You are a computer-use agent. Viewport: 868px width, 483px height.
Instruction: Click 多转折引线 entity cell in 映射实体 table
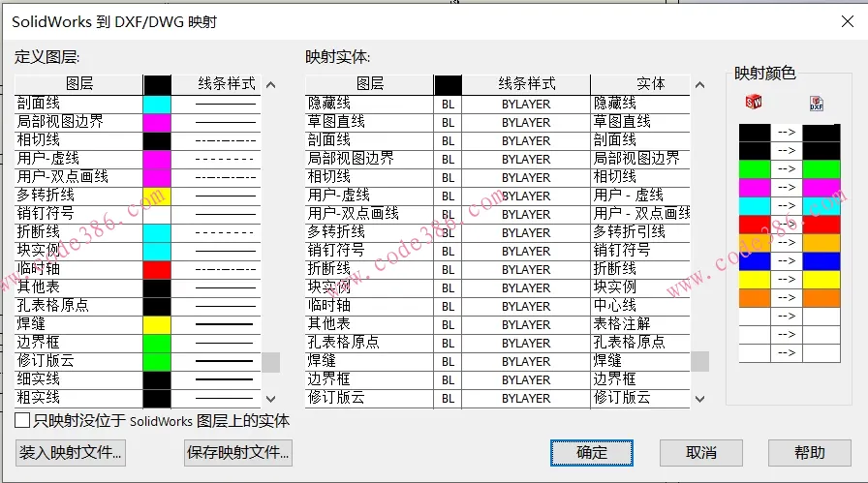(640, 232)
